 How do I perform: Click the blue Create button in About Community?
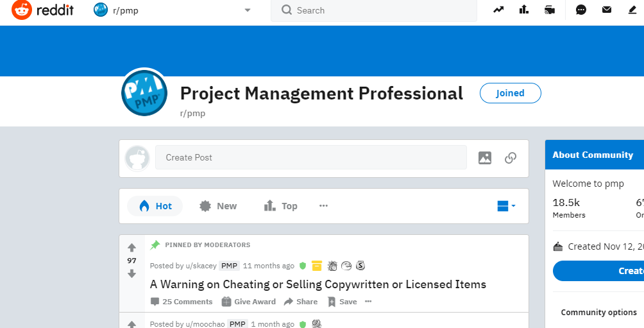pos(598,271)
